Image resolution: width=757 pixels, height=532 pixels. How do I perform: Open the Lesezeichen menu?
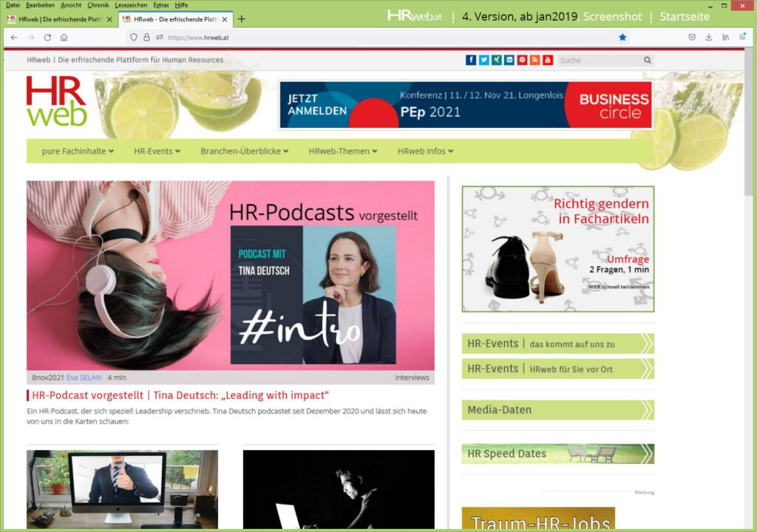(x=131, y=5)
